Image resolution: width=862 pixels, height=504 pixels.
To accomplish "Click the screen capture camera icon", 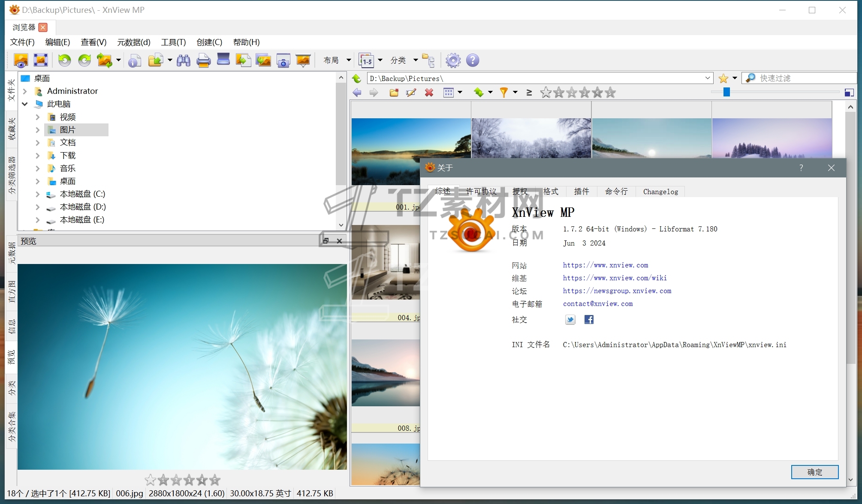I will (283, 60).
